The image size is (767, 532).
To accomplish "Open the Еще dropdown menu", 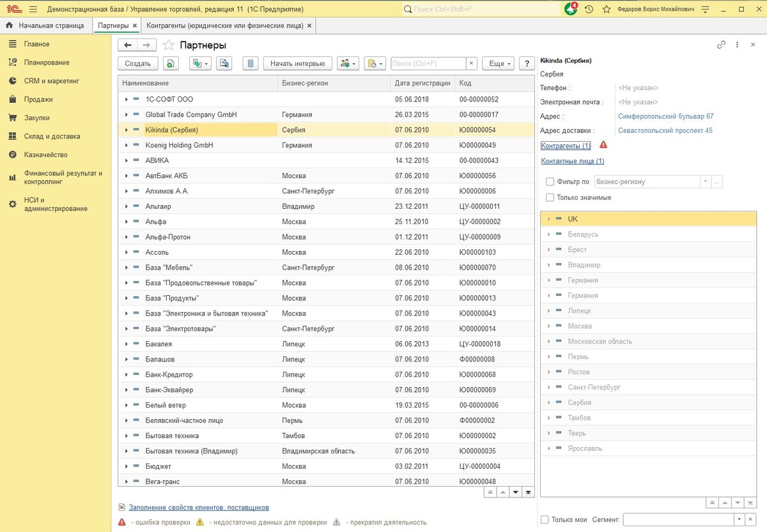I will pyautogui.click(x=499, y=63).
